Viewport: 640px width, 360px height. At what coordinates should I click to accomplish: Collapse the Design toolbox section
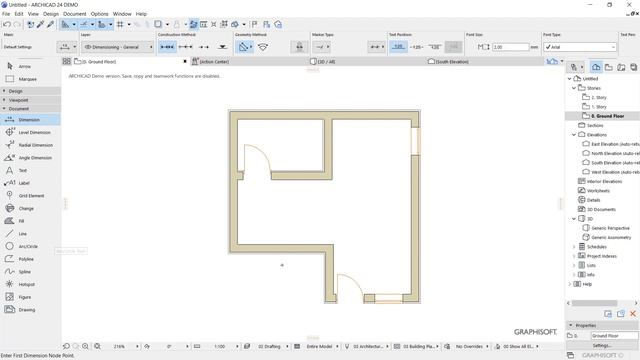pos(31,91)
